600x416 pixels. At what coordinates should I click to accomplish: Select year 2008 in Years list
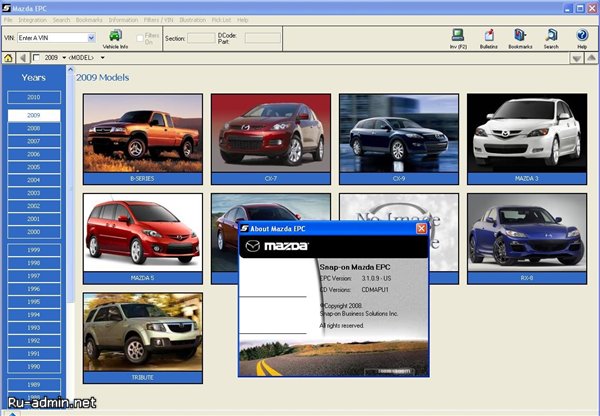point(34,128)
